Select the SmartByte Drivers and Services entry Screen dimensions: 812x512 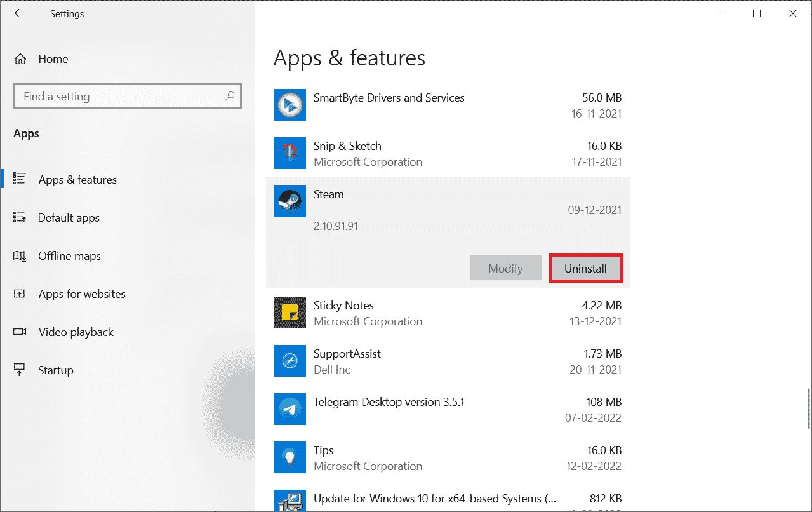click(448, 105)
